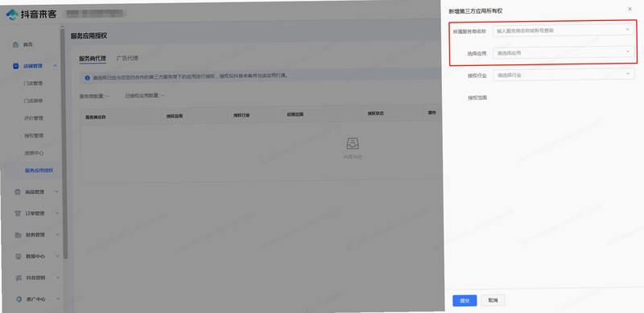Expand the 订单管理 menu chevron
This screenshot has width=644, height=313.
point(57,212)
